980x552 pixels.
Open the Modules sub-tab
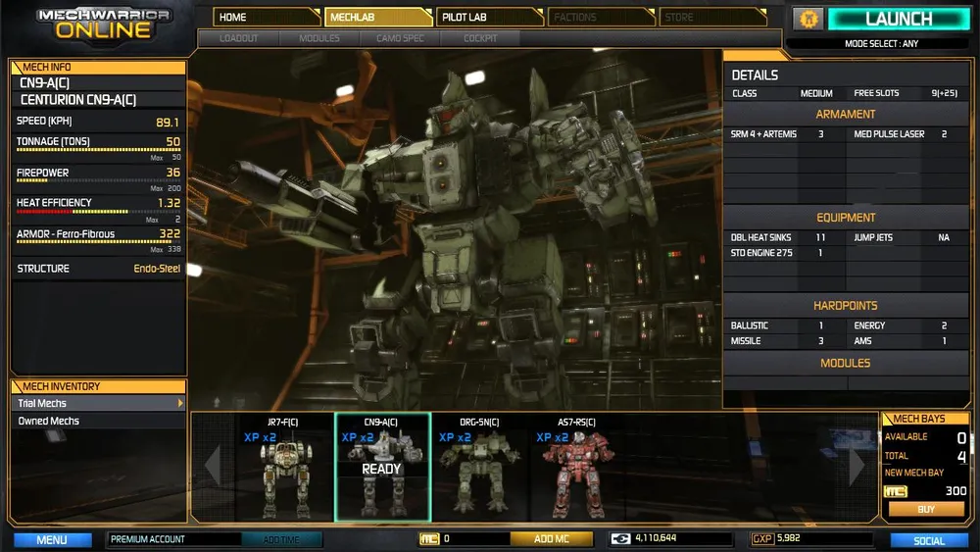pyautogui.click(x=319, y=38)
